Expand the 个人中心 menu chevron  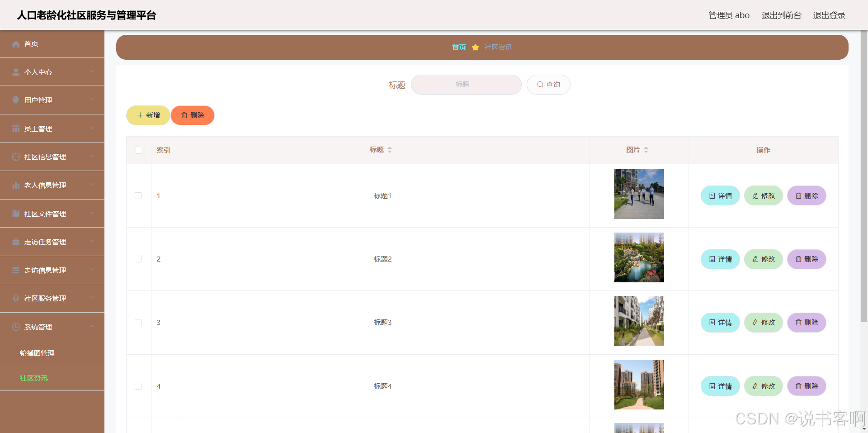pos(92,71)
